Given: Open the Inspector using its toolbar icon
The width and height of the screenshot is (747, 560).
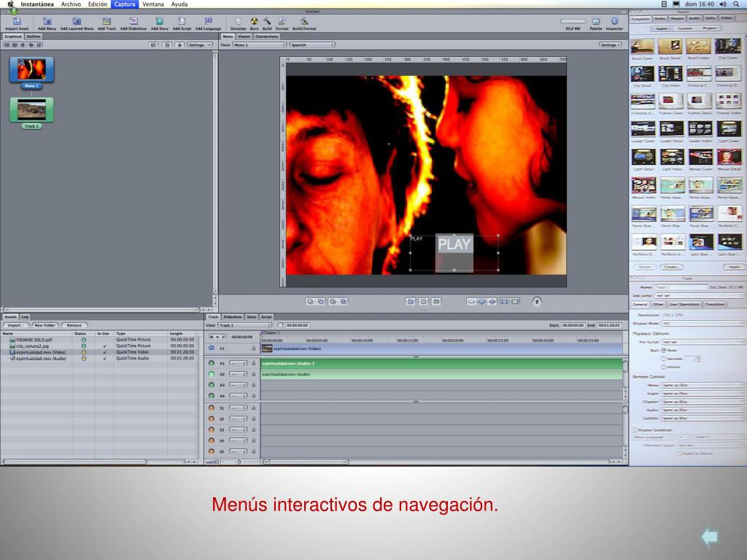Looking at the screenshot, I should pos(614,21).
